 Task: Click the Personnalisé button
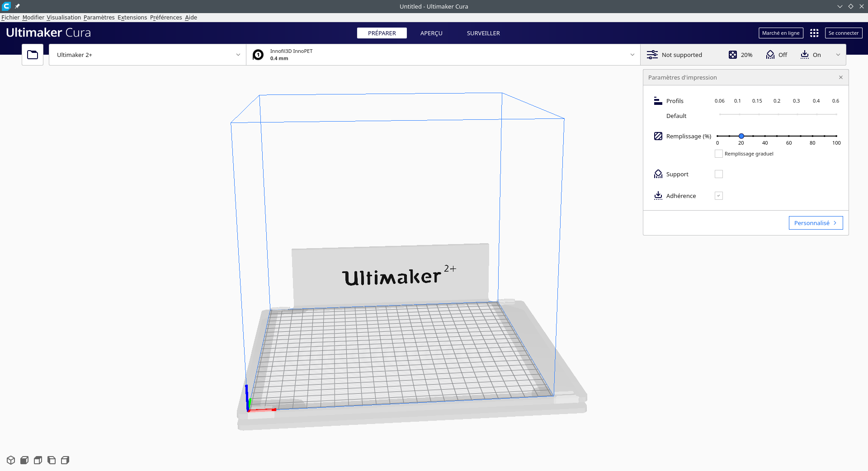816,223
